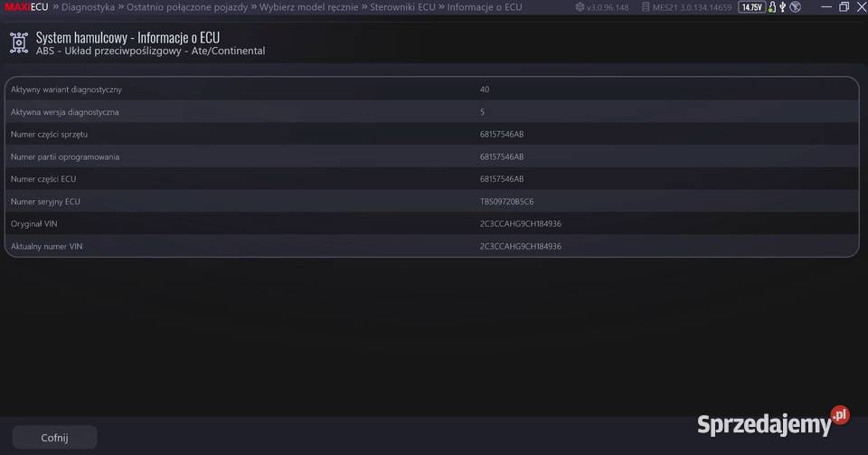The image size is (868, 455).
Task: Select the Numer partii oprogramowania row
Action: pyautogui.click(x=431, y=156)
